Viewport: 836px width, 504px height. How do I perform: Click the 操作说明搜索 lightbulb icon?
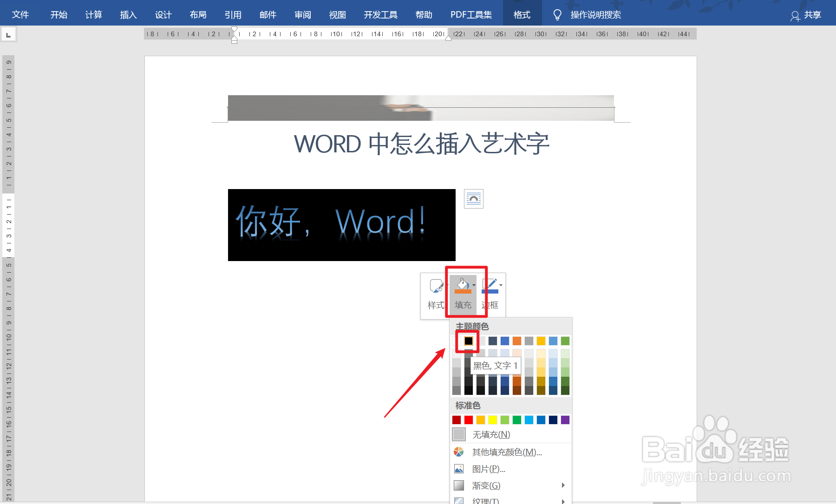[x=557, y=14]
